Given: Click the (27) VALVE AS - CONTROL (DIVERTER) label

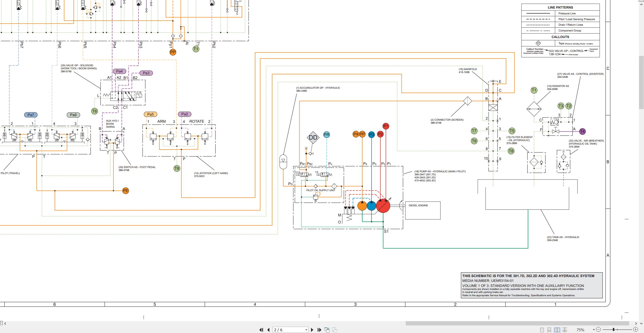Looking at the screenshot, I should [x=580, y=74].
